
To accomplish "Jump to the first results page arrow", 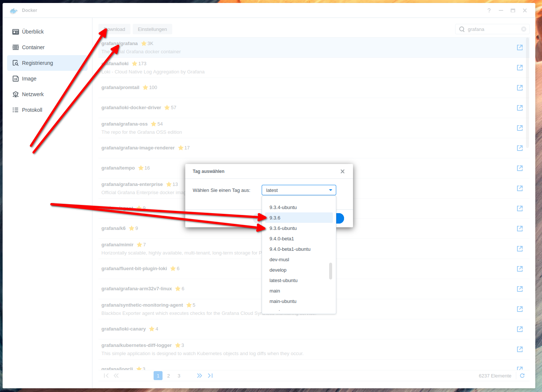I will tap(106, 376).
